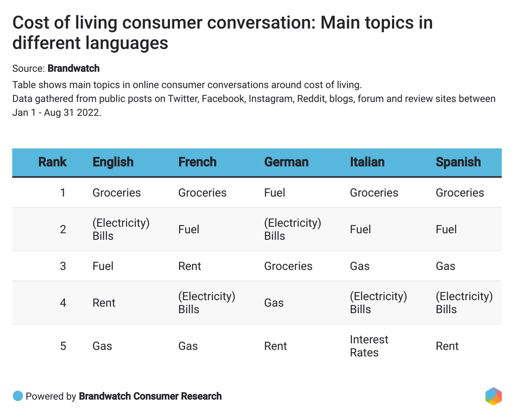This screenshot has height=420, width=514.
Task: Click the blue circle beside Powered by
Action: click(x=18, y=396)
